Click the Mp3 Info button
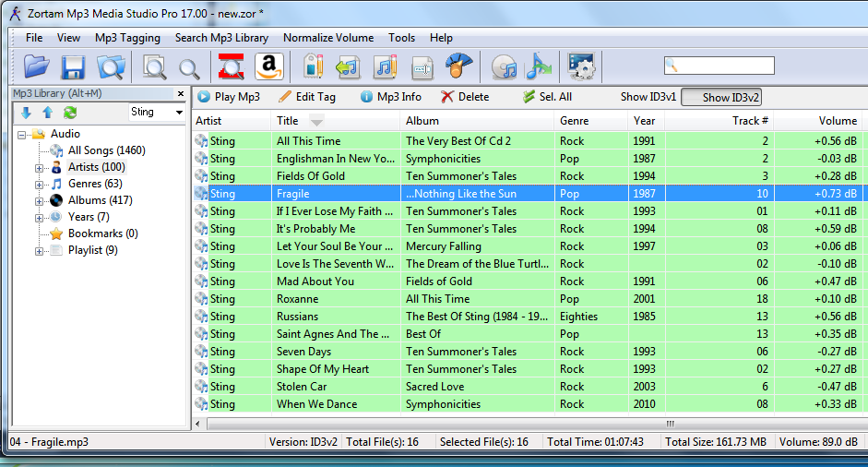The height and width of the screenshot is (467, 868). [391, 97]
